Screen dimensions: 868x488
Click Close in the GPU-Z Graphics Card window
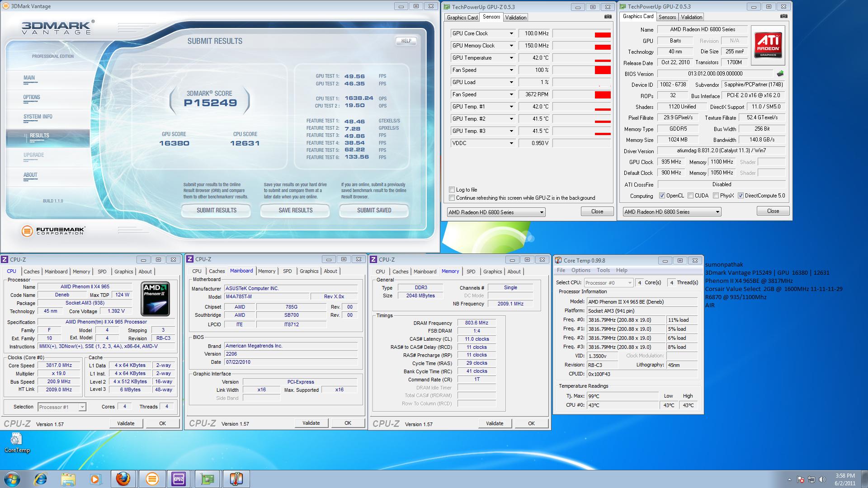pyautogui.click(x=773, y=211)
